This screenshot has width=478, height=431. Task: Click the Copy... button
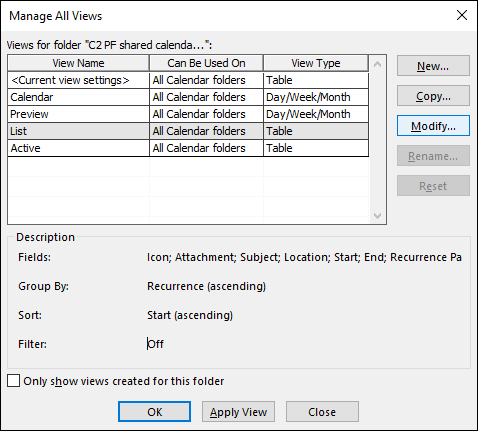pyautogui.click(x=433, y=96)
